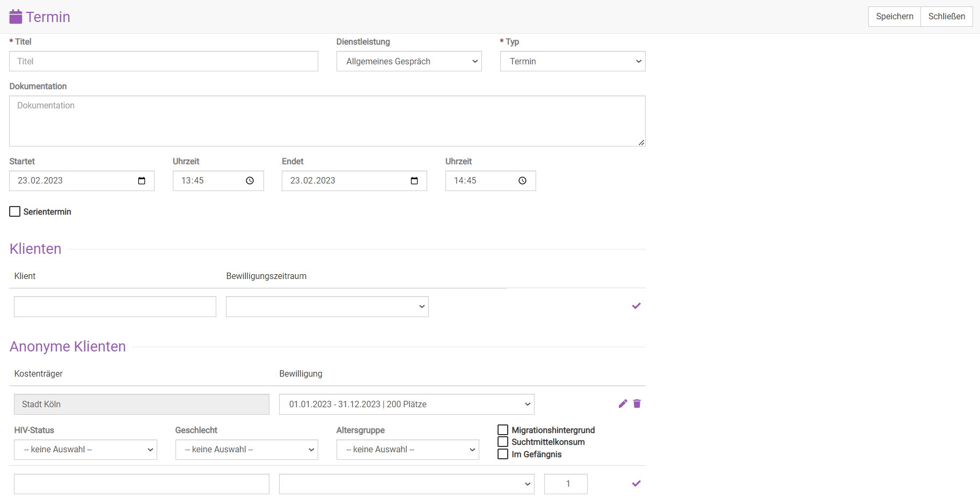Enable the Serientermin checkbox

(15, 211)
